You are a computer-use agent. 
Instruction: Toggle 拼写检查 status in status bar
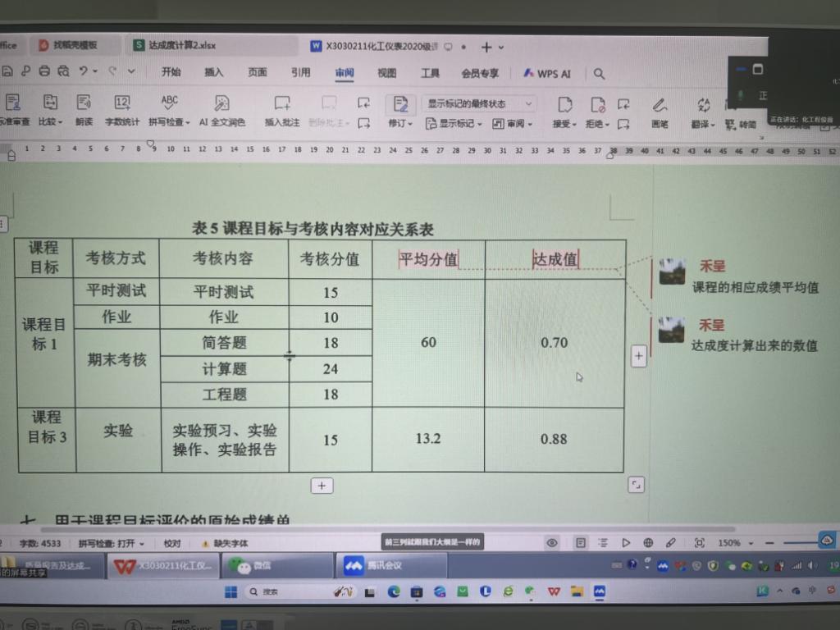click(112, 543)
